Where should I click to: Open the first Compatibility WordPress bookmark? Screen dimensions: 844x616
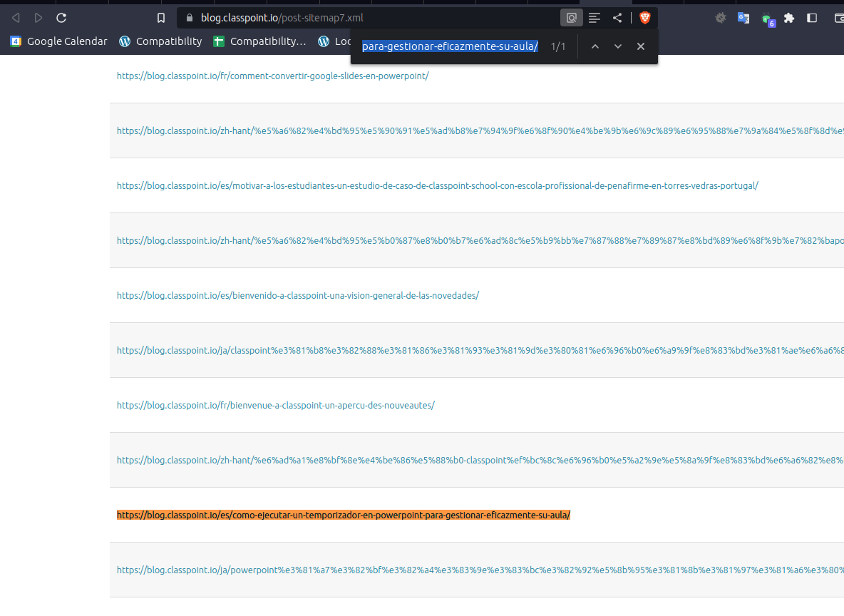[160, 41]
